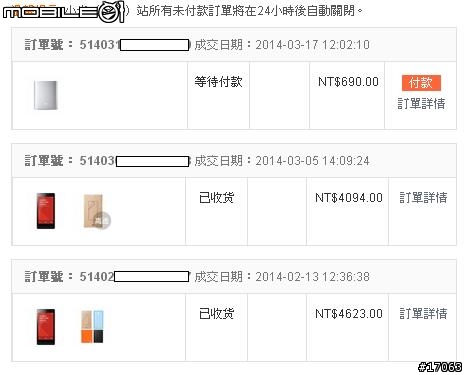Open 訂單詳情 for the NT$690.00 order
This screenshot has width=466, height=375.
pos(421,104)
